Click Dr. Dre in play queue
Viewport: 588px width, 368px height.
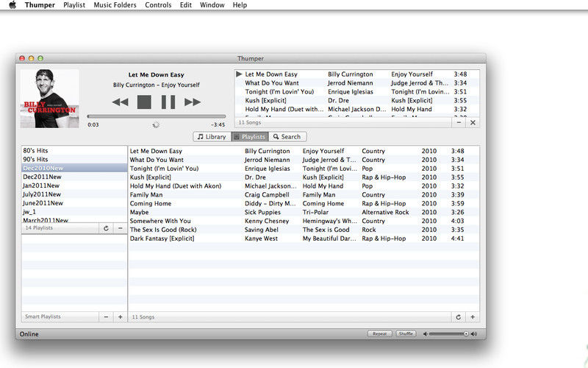click(x=338, y=100)
